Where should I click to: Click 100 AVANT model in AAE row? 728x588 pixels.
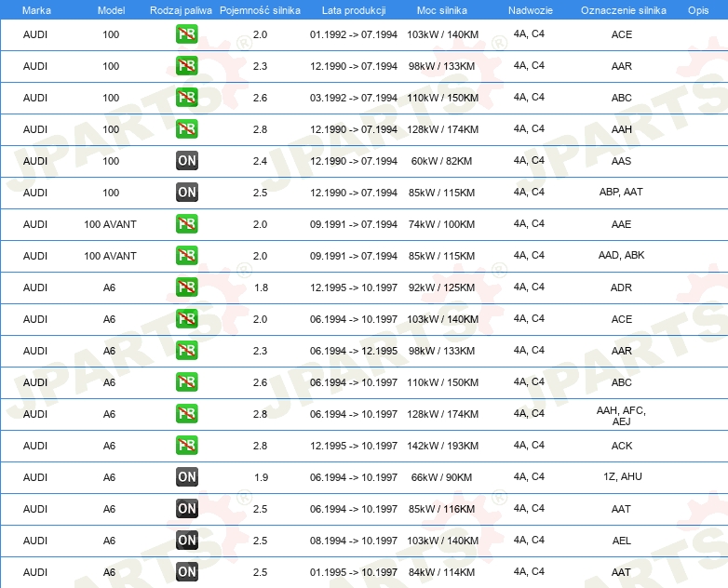coord(110,224)
